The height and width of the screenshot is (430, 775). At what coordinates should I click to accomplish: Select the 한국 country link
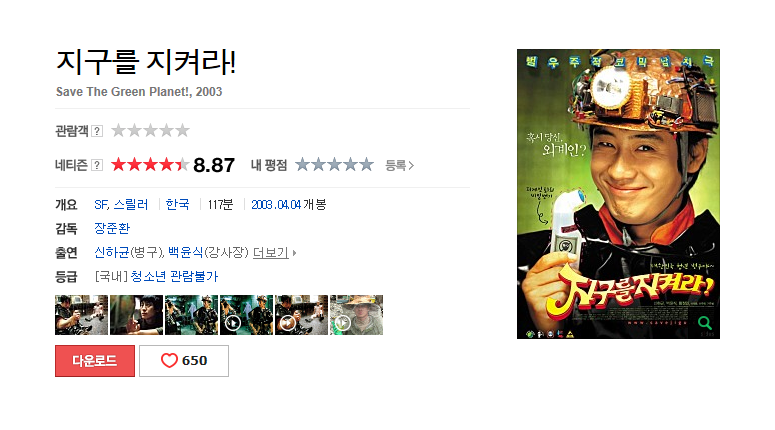click(177, 205)
